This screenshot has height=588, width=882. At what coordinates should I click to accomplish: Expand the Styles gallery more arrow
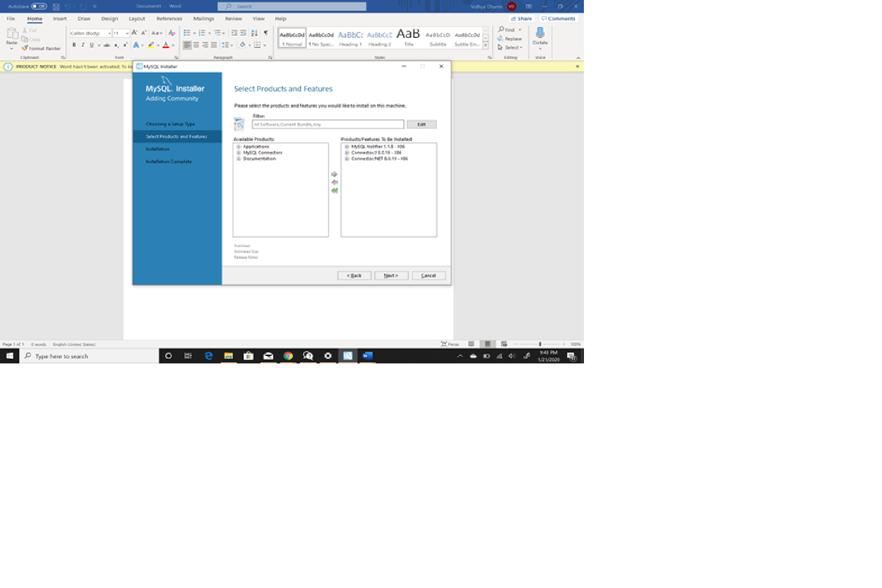(485, 46)
